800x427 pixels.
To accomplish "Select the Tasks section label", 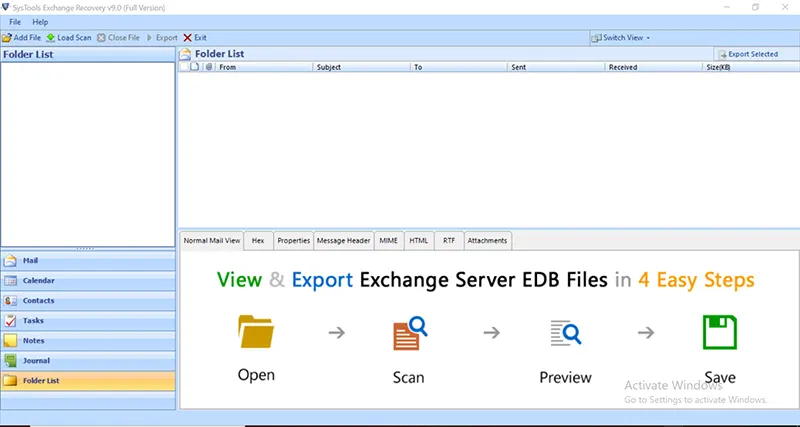I will point(33,320).
